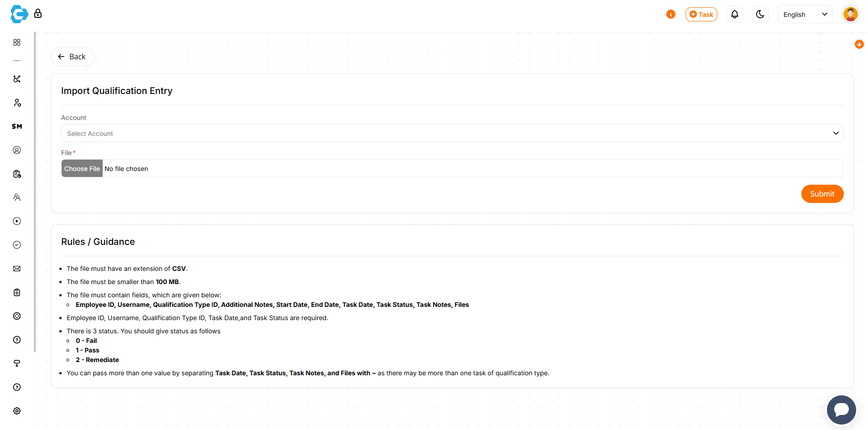868x430 pixels.
Task: Open the play circle icon in sidebar
Action: [x=17, y=221]
